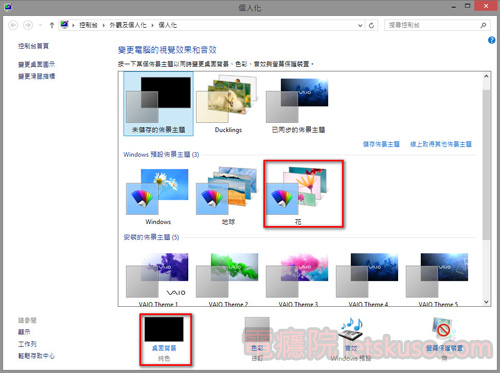
Task: Open 輕鬆存取中心 link
Action: [x=36, y=356]
